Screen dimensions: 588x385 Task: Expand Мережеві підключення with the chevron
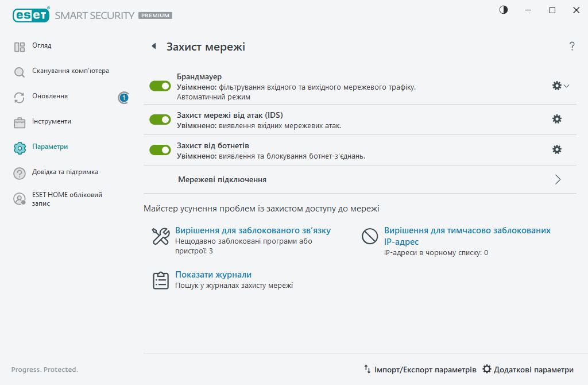[x=558, y=179]
